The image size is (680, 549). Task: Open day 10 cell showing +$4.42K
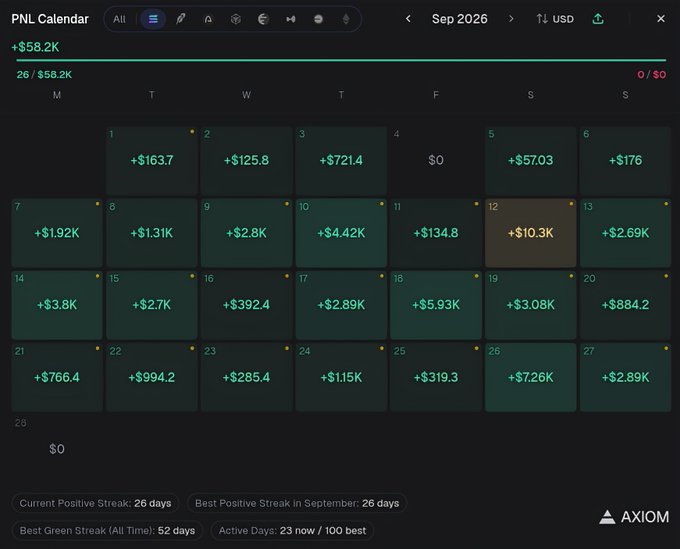[x=341, y=233]
